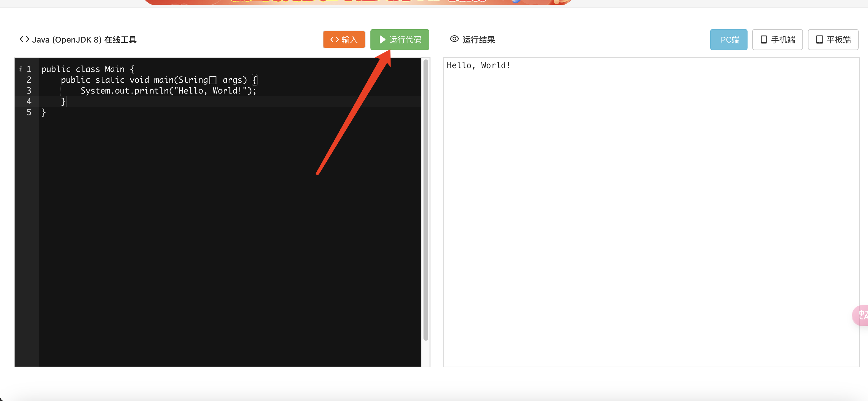Click line number 3 in the gutter
Image resolution: width=868 pixels, height=401 pixels.
(x=29, y=91)
